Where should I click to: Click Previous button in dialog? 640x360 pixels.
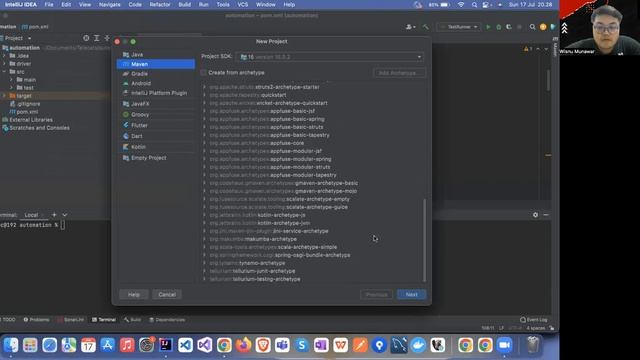pyautogui.click(x=376, y=294)
